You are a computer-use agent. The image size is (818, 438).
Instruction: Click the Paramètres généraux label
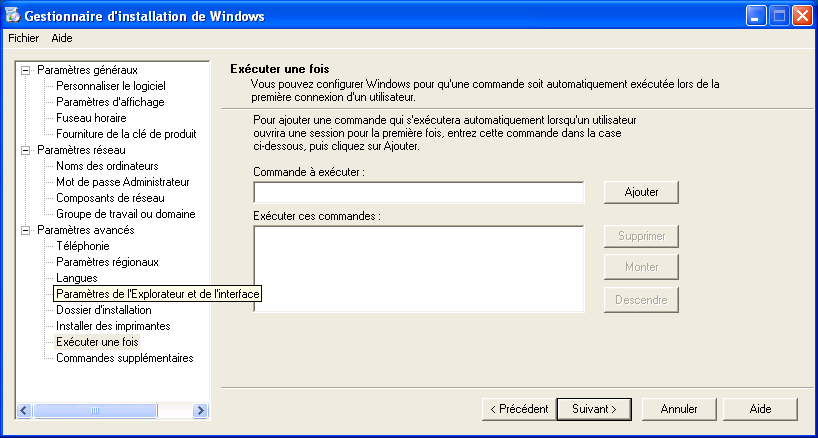87,70
